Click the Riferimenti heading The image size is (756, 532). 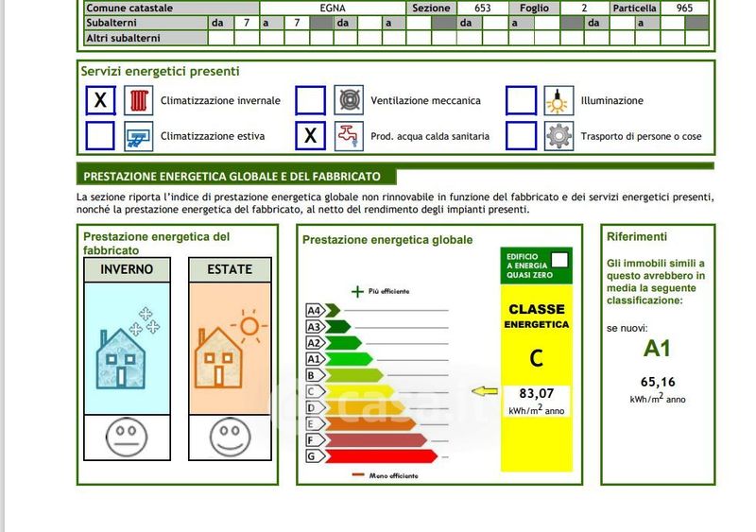tap(637, 237)
